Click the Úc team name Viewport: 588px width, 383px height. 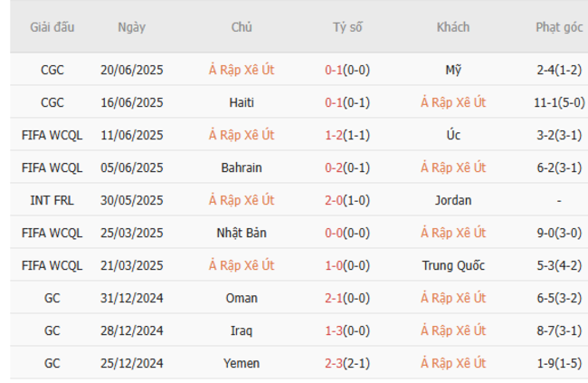point(453,135)
